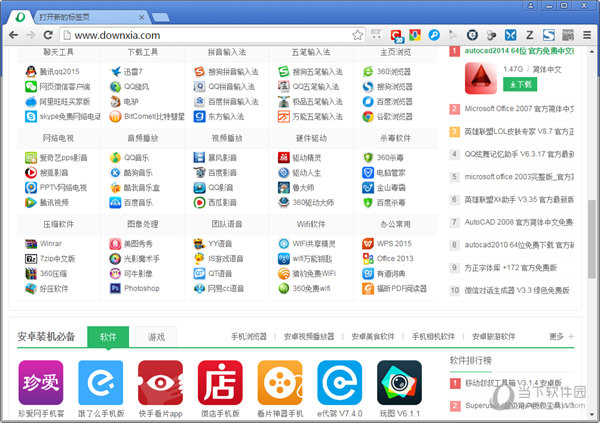Click the WiFi共享精灵 link

314,243
